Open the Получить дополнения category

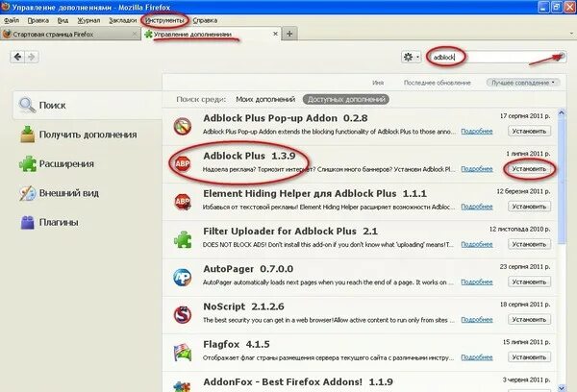pyautogui.click(x=88, y=135)
